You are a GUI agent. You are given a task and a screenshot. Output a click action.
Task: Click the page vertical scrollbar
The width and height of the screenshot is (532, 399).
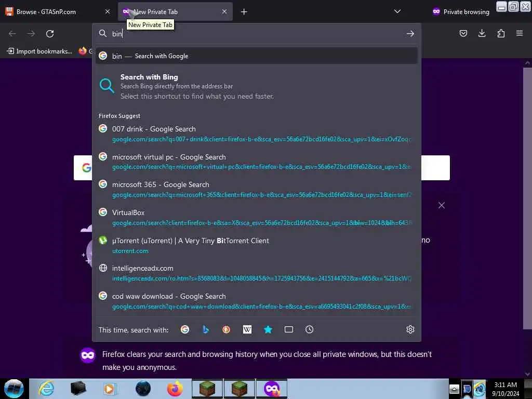[527, 198]
